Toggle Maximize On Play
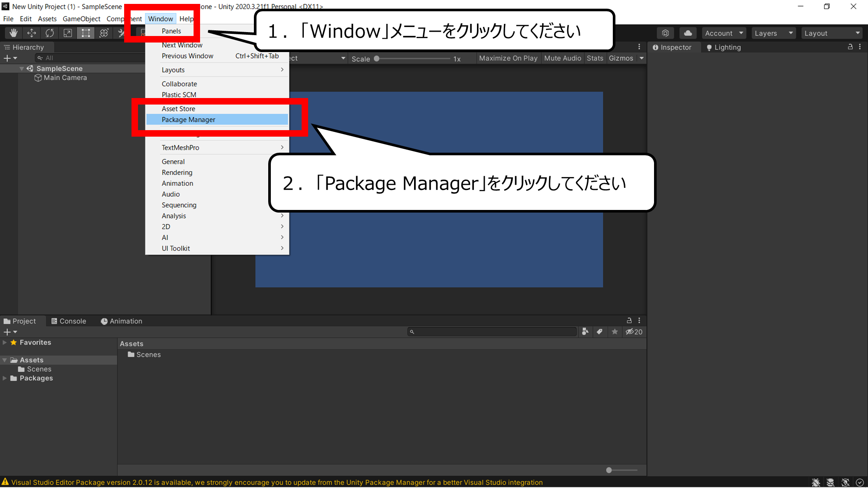The image size is (868, 488). 508,58
